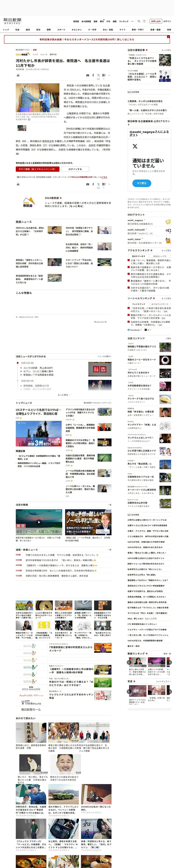This screenshot has width=174, height=868.
Task: Click ログイン link in header
Action: point(167,21)
